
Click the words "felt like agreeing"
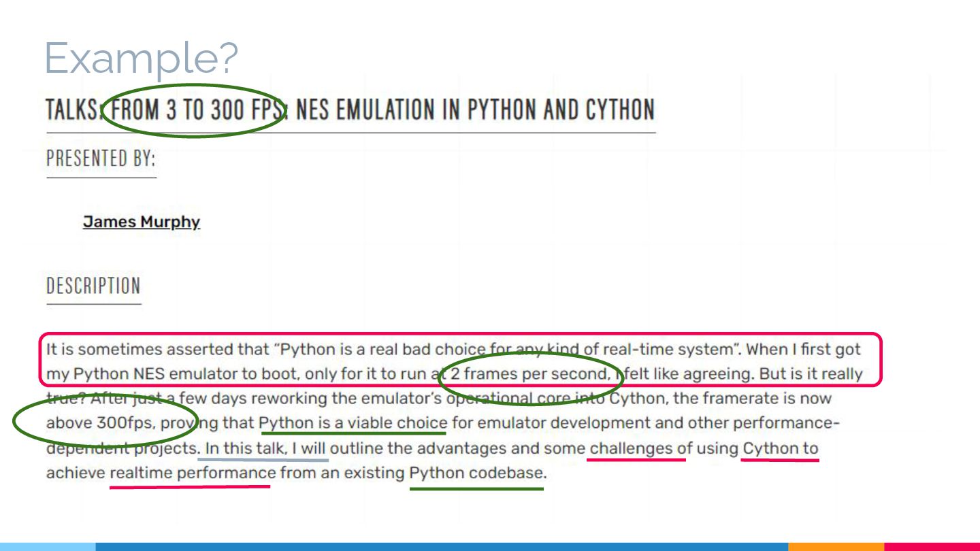click(688, 374)
